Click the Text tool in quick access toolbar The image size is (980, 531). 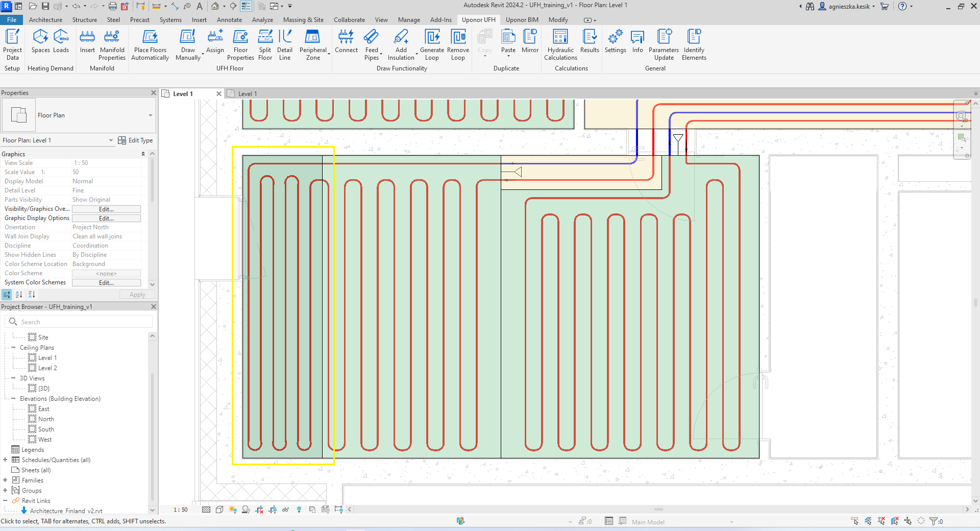pyautogui.click(x=200, y=6)
